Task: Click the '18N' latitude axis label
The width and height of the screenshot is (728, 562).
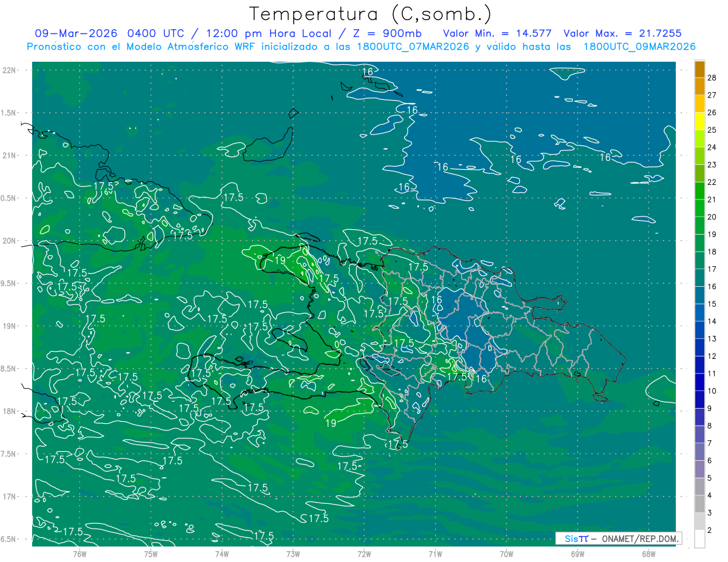Action: click(x=9, y=411)
